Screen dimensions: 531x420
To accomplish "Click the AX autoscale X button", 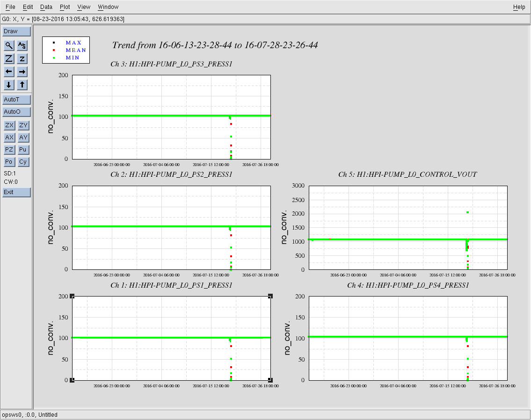I will point(9,138).
